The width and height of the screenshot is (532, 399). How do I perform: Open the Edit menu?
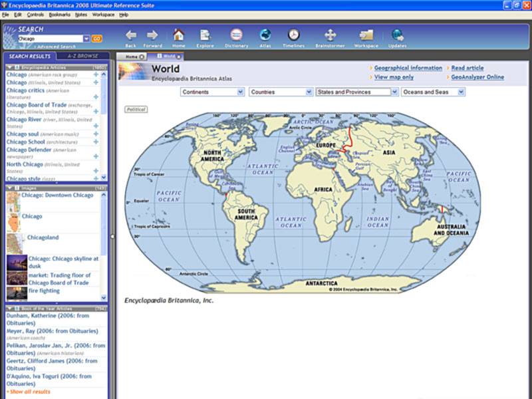tap(18, 15)
